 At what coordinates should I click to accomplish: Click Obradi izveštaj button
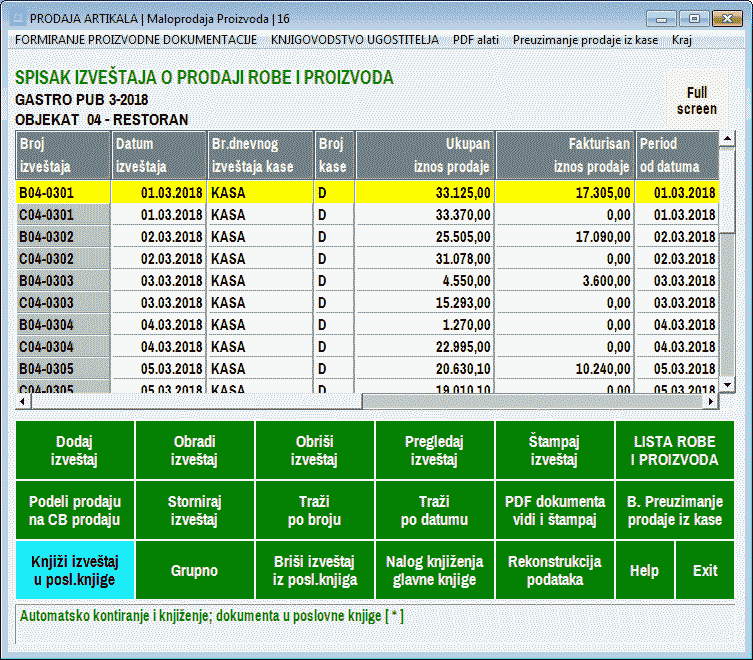coord(194,450)
